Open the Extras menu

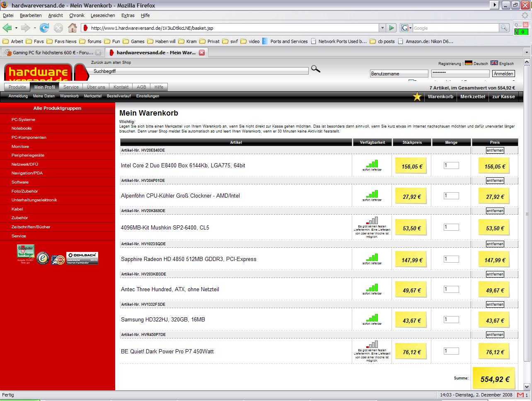tap(128, 15)
